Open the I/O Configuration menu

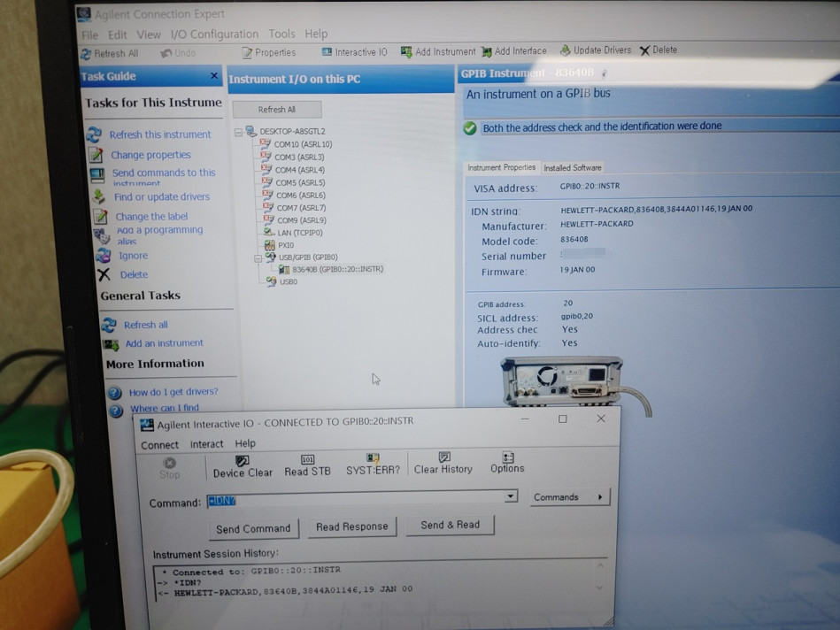[x=214, y=35]
